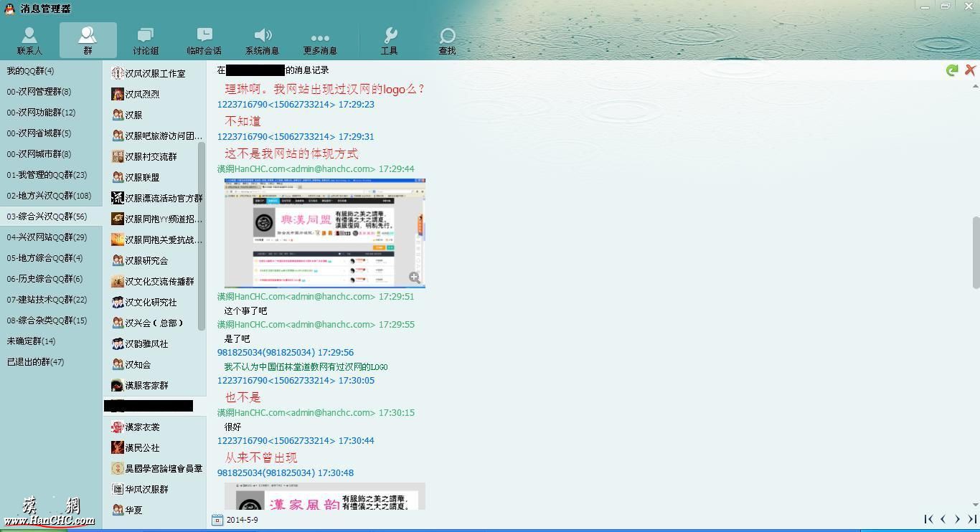Screen dimensions: 980x532
Task: Open the 联系人 contacts tab
Action: (x=29, y=41)
